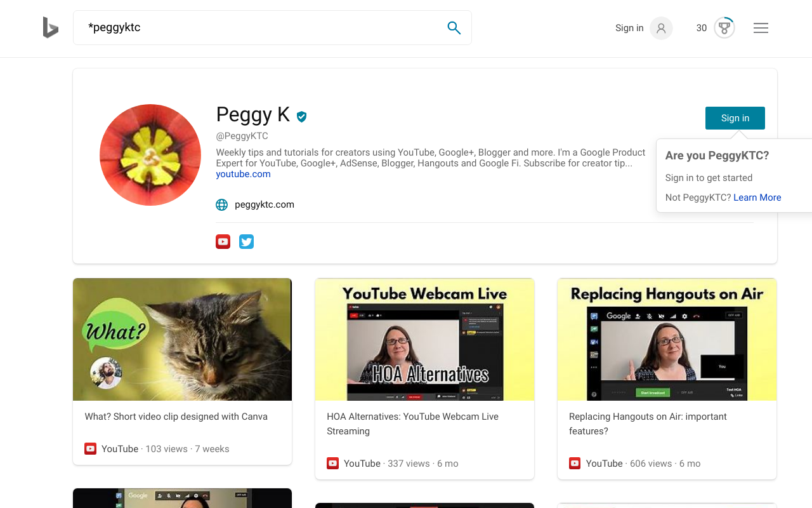Open Peggy K's Twitter profile icon
This screenshot has width=812, height=508.
tap(246, 241)
